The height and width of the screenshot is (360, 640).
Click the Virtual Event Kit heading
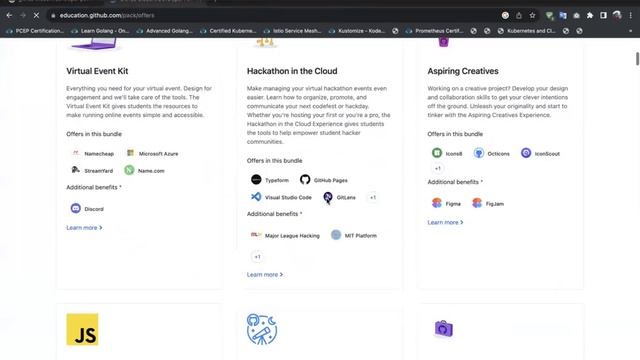click(x=97, y=71)
